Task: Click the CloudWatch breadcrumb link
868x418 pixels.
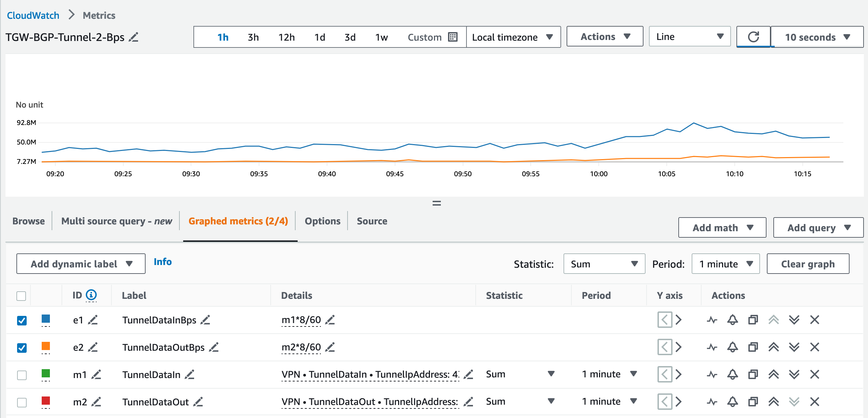Action: pyautogui.click(x=33, y=15)
